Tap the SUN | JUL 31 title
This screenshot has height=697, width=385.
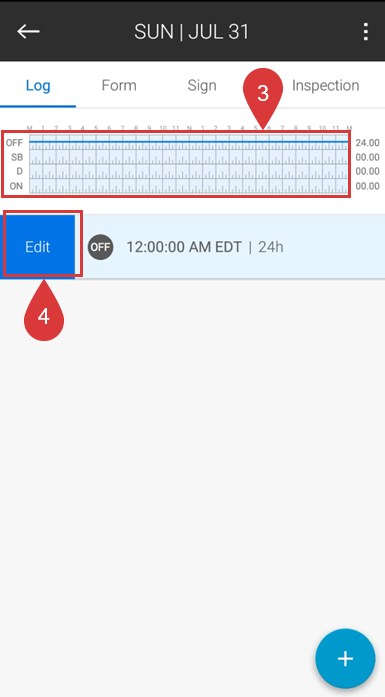(192, 32)
